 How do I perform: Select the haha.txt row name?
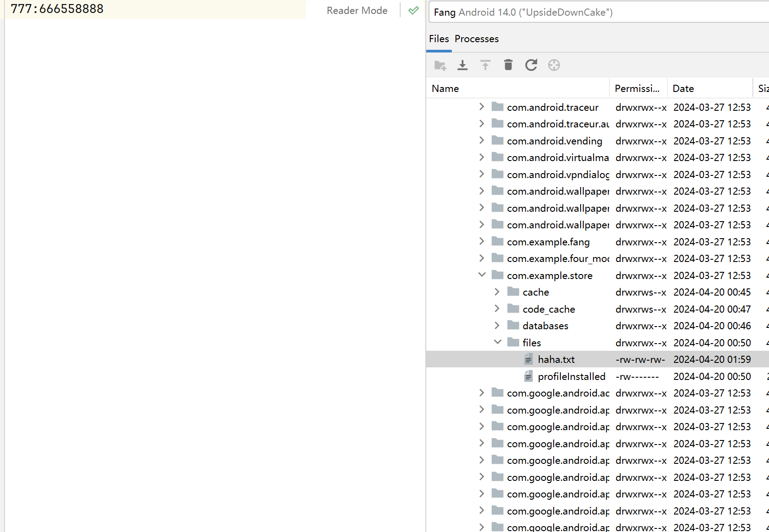pyautogui.click(x=556, y=359)
